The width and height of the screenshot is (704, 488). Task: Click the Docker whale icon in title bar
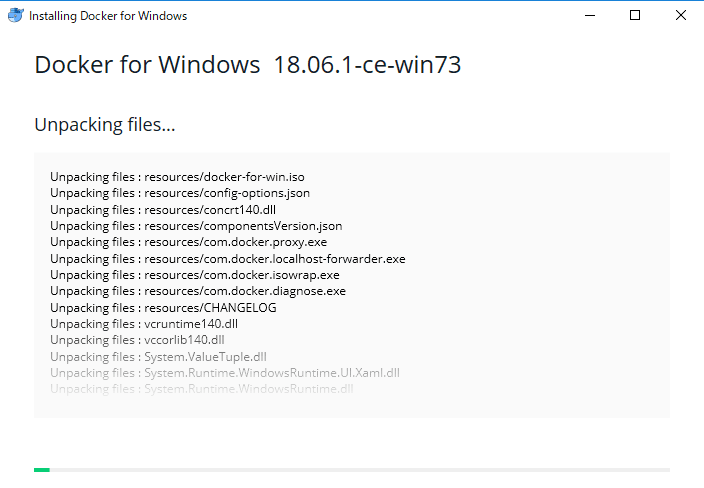[16, 15]
